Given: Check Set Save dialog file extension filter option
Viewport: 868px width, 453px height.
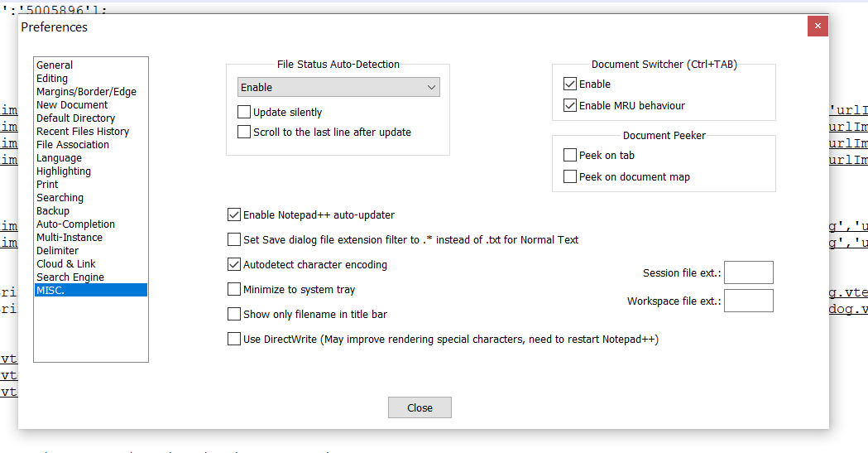Looking at the screenshot, I should pyautogui.click(x=233, y=240).
